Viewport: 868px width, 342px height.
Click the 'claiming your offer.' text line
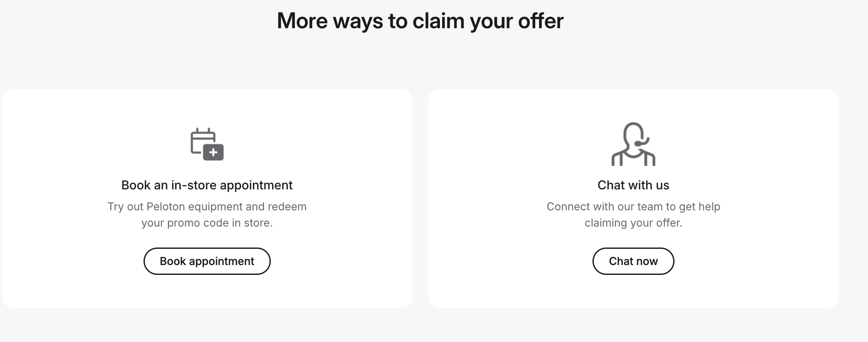633,223
